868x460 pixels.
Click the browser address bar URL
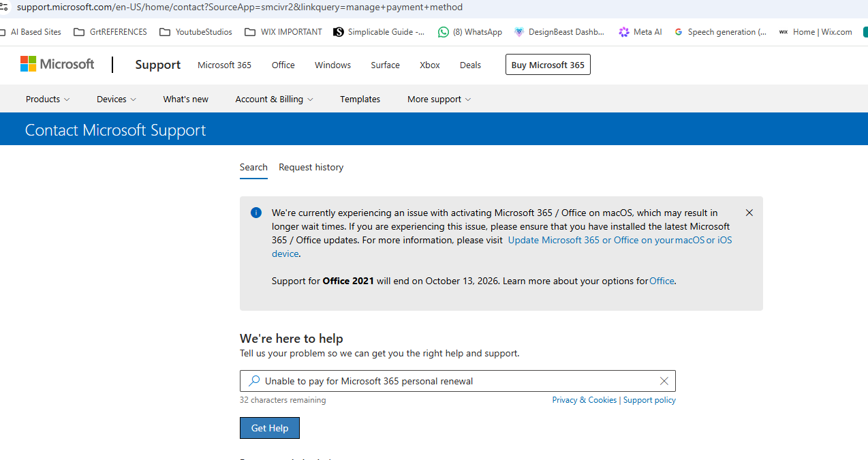tap(239, 7)
